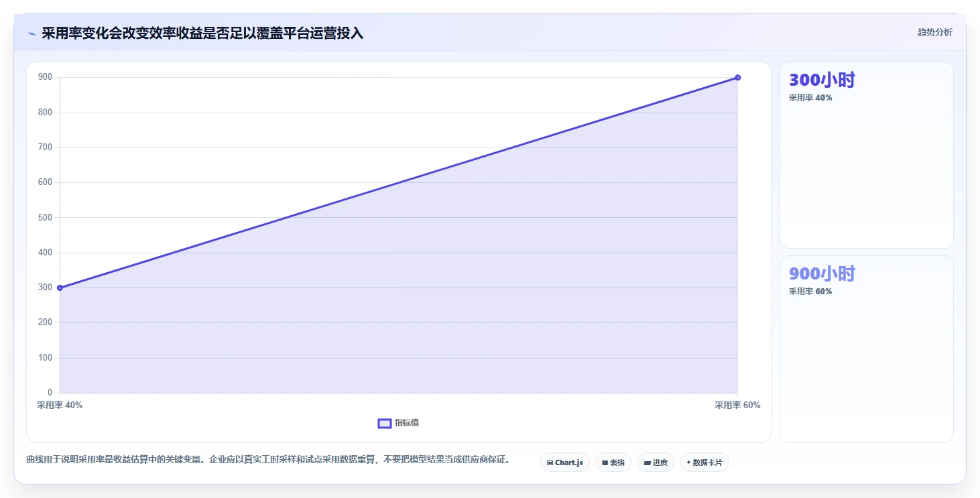Click the 趋势分析 label in header

tap(934, 33)
